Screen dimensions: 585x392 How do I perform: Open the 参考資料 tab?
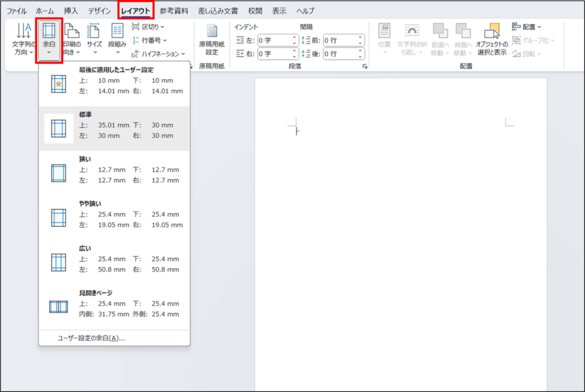point(174,11)
